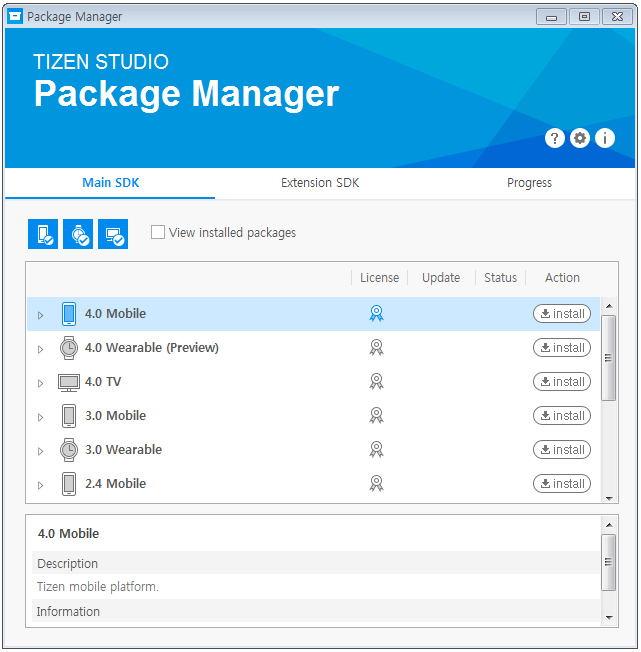
Task: Click the 'Information' section heading
Action: click(68, 612)
